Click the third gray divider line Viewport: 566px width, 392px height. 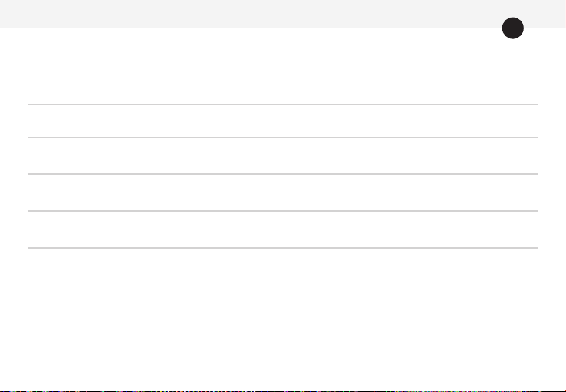(283, 174)
